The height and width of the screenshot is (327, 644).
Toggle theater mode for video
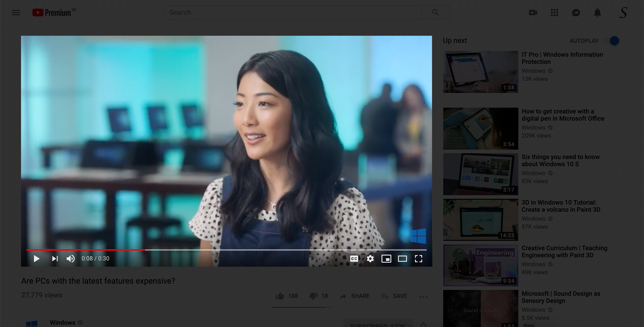point(402,258)
